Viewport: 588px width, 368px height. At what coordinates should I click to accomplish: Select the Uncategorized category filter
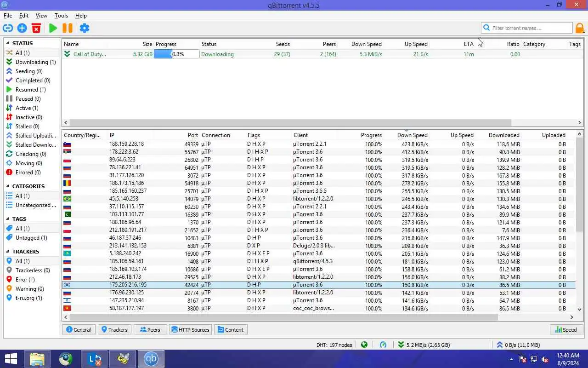tap(31, 205)
